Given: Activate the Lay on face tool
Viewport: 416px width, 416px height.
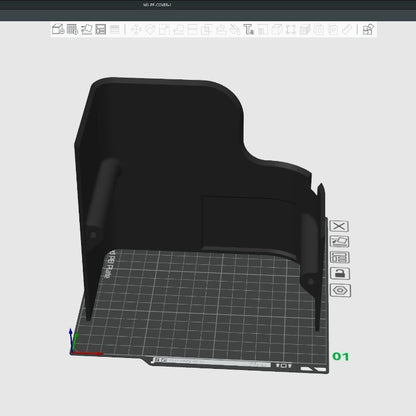Looking at the screenshot, I should tap(178, 29).
